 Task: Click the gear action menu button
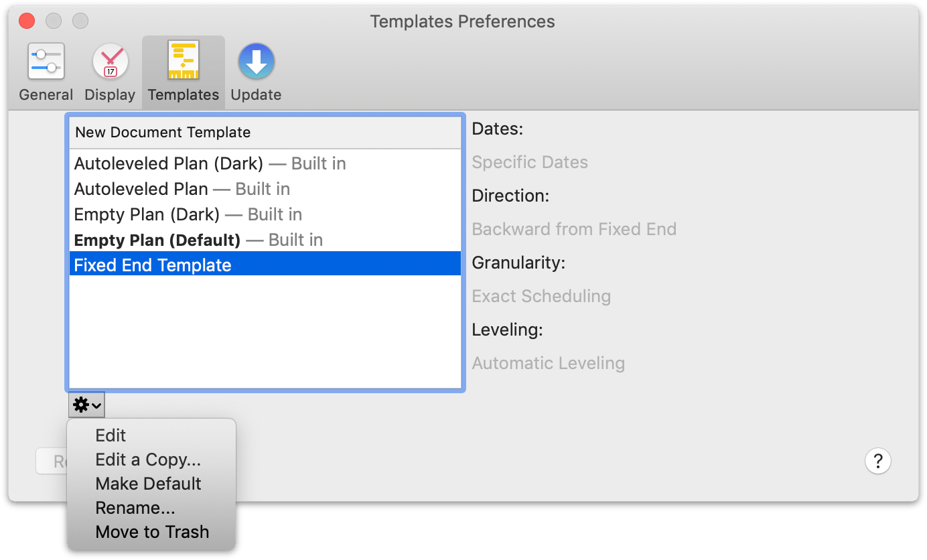coord(86,405)
